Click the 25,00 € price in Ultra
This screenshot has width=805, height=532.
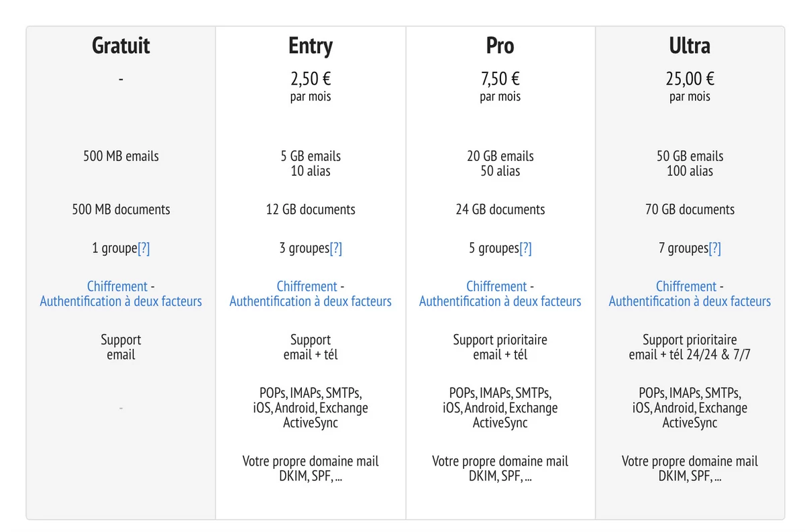(690, 79)
